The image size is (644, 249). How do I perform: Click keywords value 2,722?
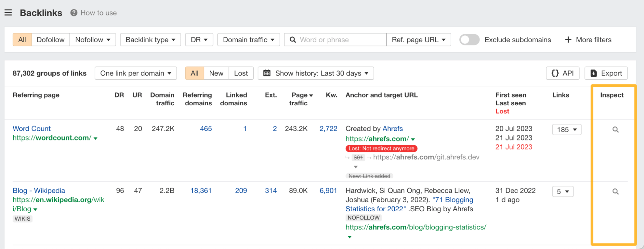(x=328, y=129)
